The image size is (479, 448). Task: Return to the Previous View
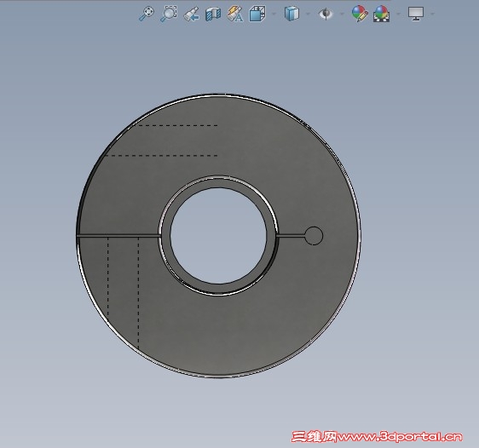click(x=191, y=14)
